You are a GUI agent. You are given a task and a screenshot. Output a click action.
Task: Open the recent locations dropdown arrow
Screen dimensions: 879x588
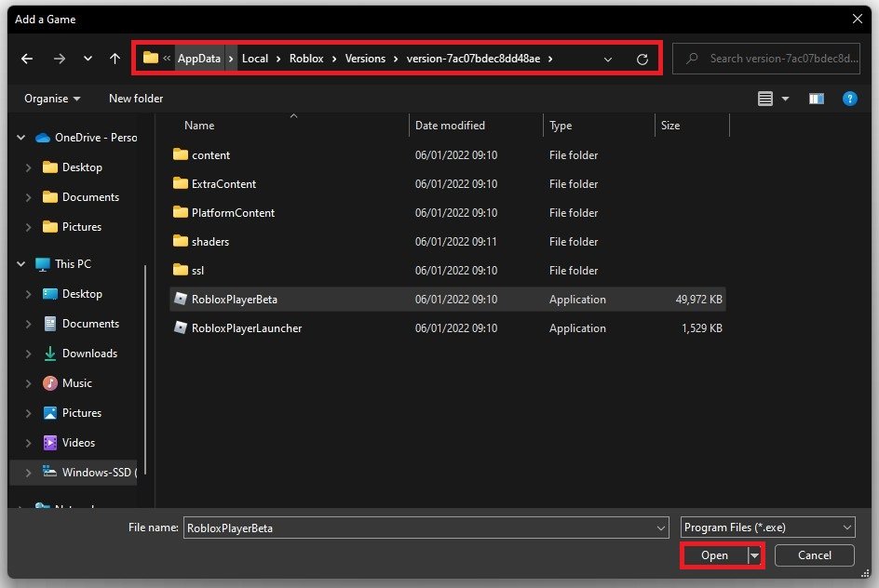88,59
